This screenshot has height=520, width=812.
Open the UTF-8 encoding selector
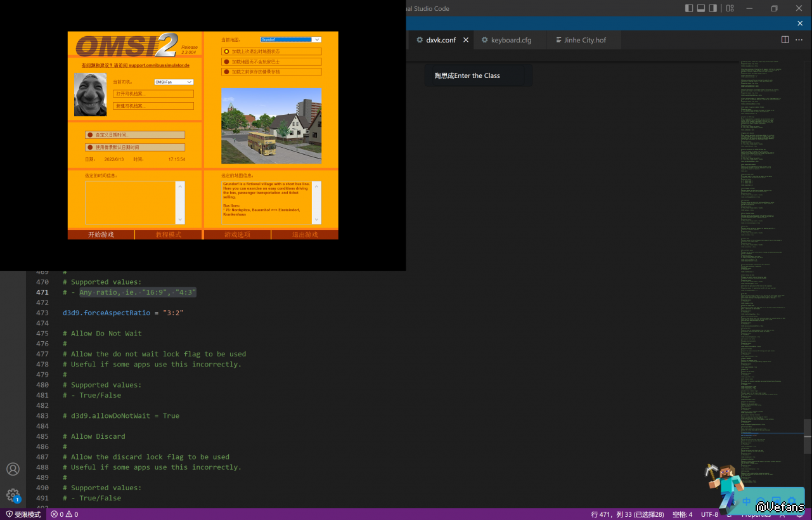click(709, 514)
